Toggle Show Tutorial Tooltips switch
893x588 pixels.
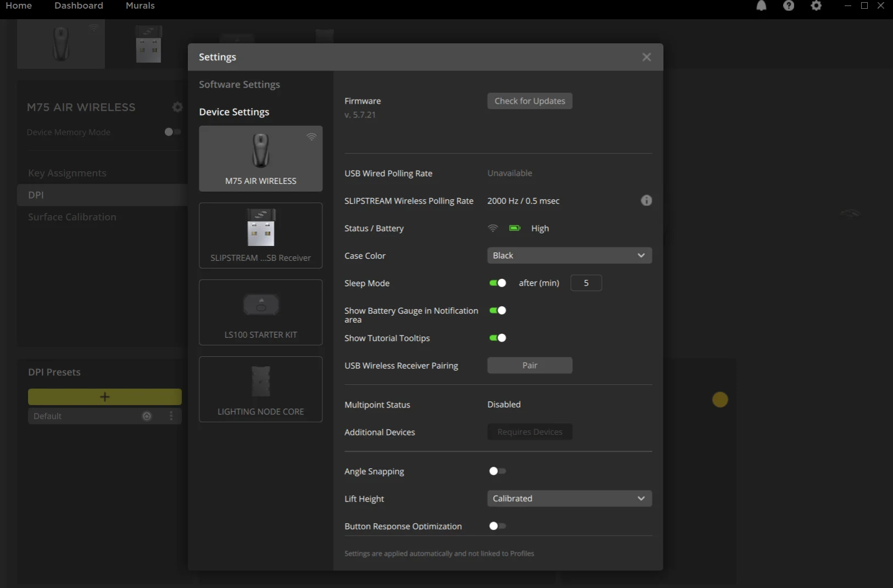(x=498, y=338)
